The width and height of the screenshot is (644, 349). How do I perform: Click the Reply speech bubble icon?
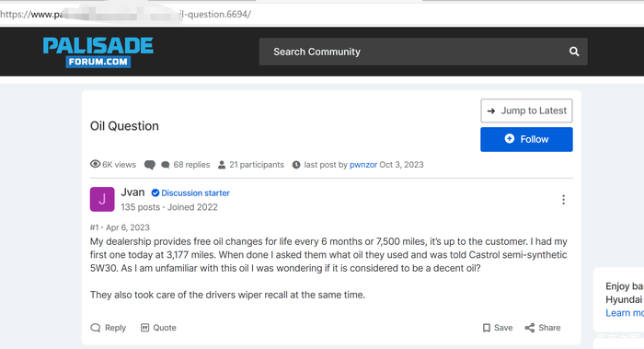click(96, 328)
